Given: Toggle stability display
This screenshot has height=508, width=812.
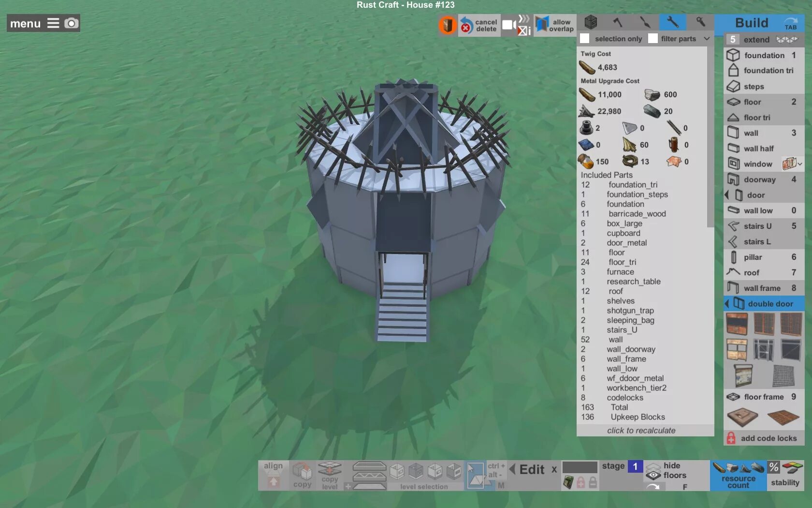Looking at the screenshot, I should tap(785, 476).
